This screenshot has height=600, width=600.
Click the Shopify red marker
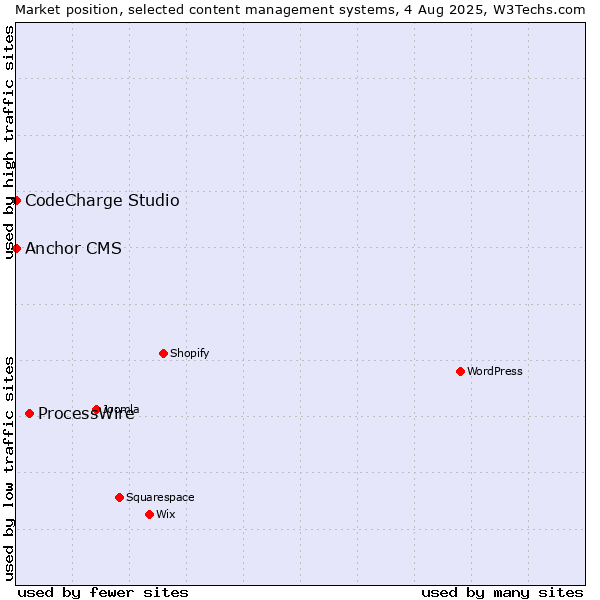coord(163,353)
